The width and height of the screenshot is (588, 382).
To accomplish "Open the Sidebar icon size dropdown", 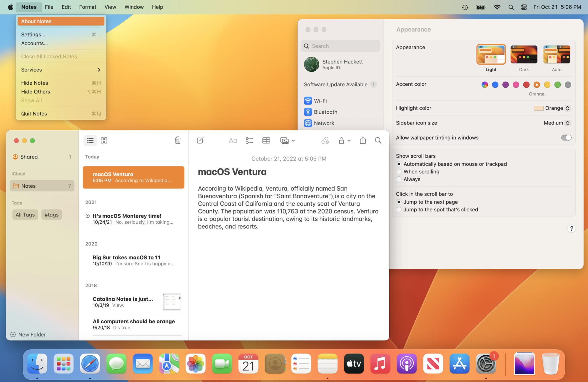I will [x=557, y=123].
